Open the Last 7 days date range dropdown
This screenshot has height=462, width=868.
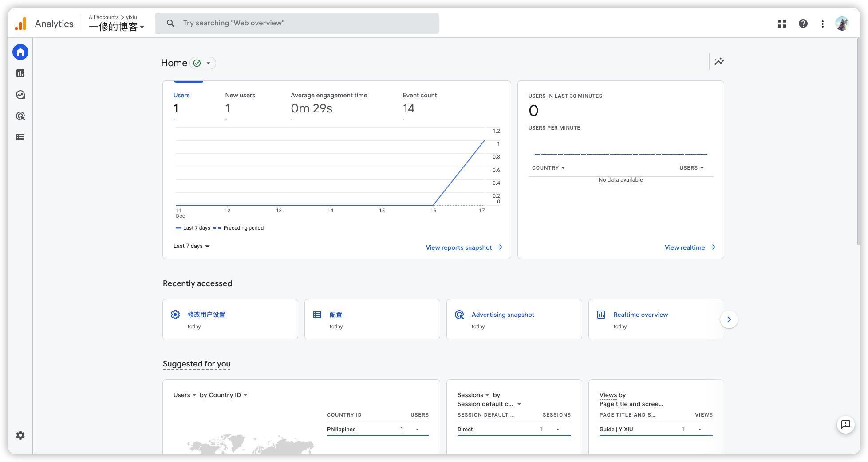pyautogui.click(x=191, y=246)
